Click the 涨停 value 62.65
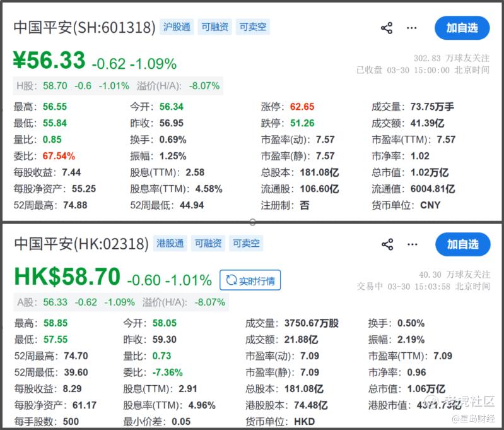 tap(302, 107)
